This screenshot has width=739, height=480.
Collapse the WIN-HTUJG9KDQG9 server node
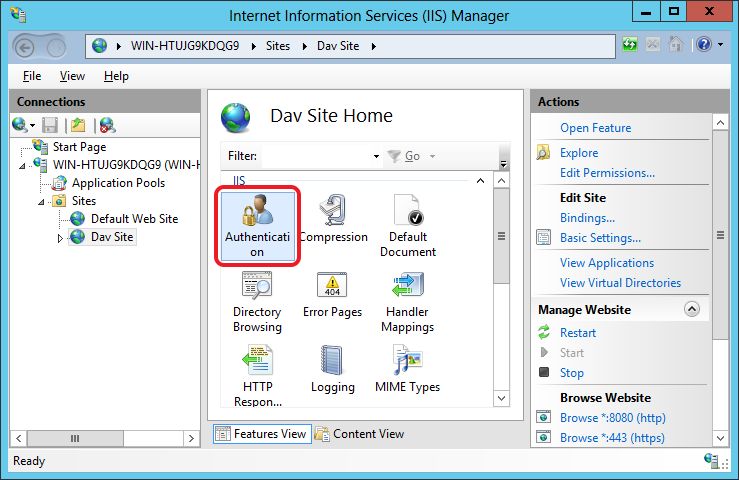coord(22,166)
